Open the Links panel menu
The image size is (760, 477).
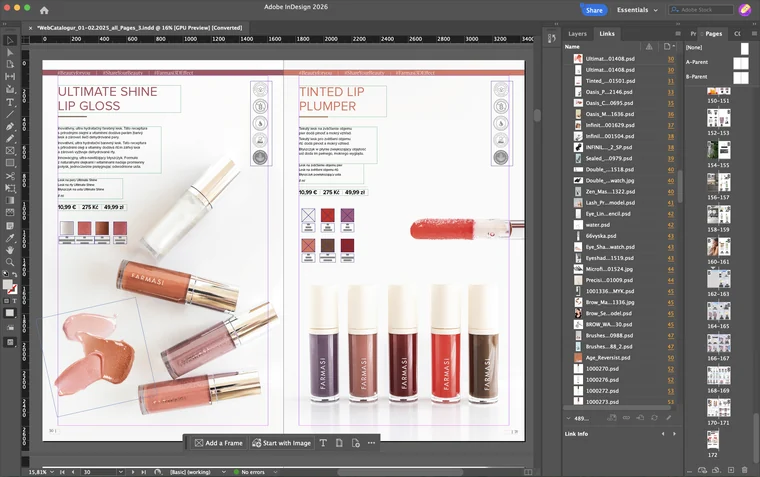tap(678, 33)
